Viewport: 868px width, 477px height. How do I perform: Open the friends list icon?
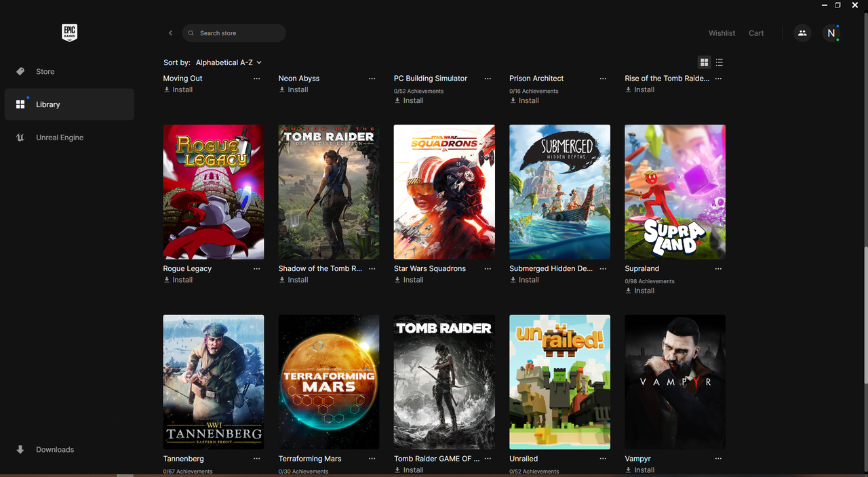802,33
